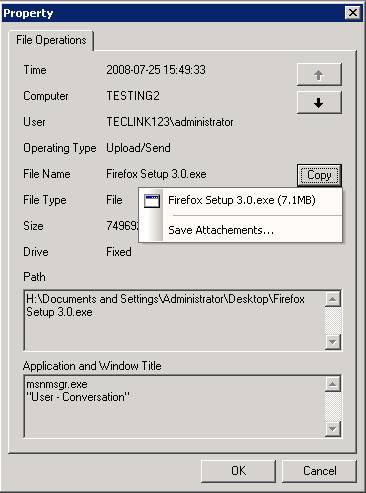Click Path box scroll down arrow
366x493 pixels.
point(332,341)
